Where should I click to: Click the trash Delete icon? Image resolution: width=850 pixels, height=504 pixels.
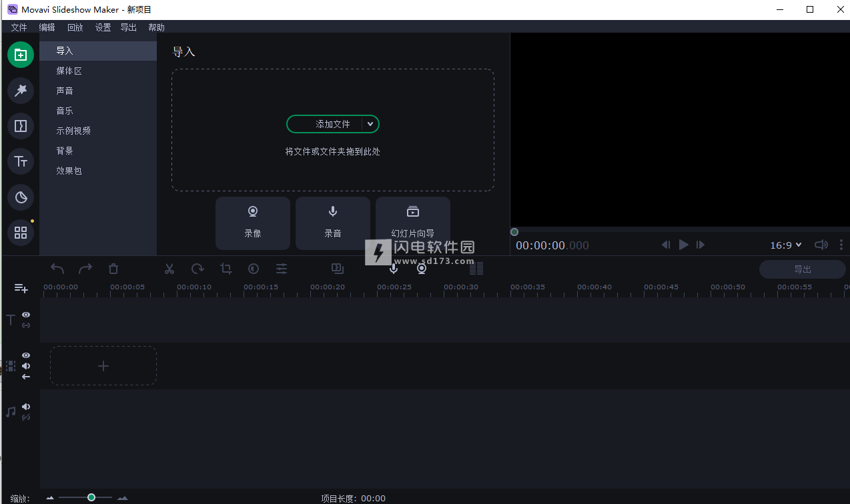pos(113,269)
